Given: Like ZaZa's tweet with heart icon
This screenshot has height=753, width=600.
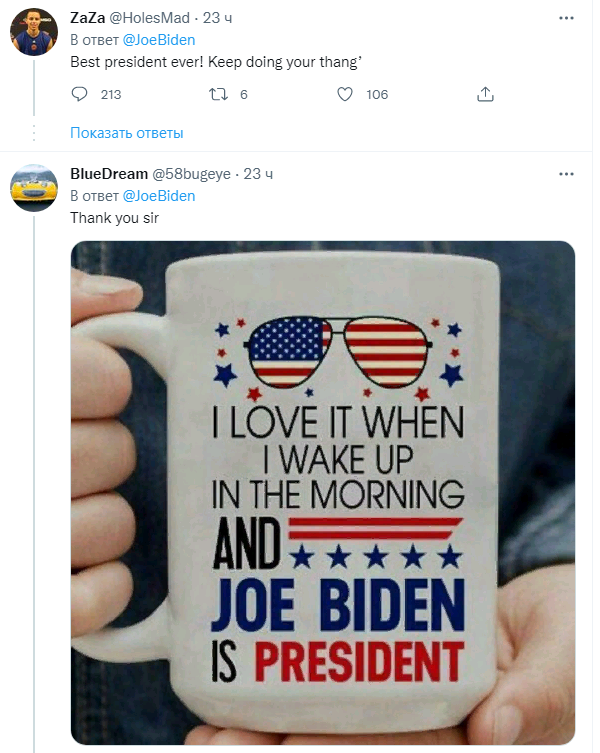Looking at the screenshot, I should [344, 95].
